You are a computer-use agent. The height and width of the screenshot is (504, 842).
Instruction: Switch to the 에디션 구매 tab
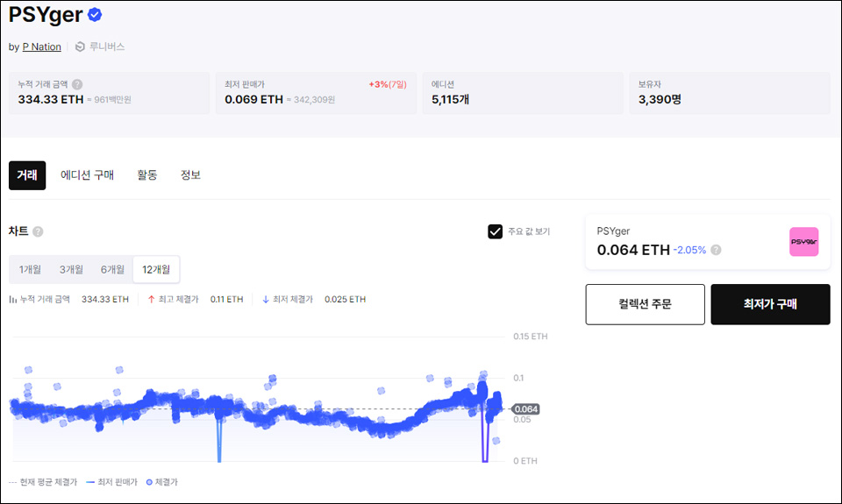(87, 175)
